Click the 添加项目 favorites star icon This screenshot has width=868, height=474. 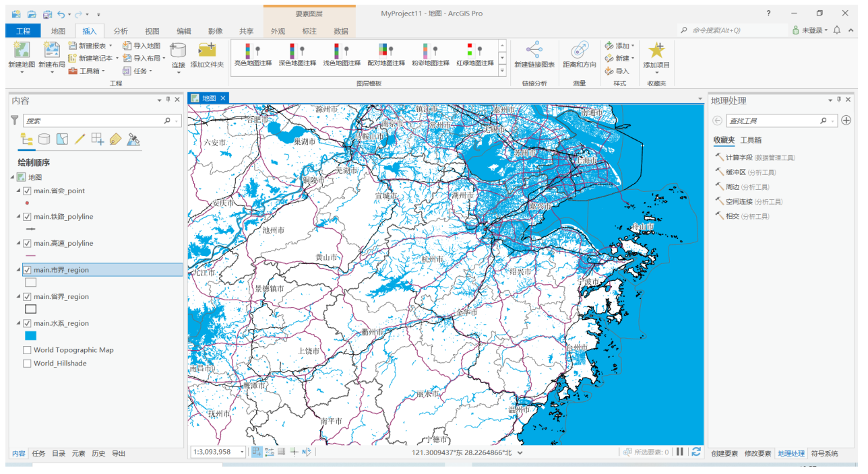[656, 50]
